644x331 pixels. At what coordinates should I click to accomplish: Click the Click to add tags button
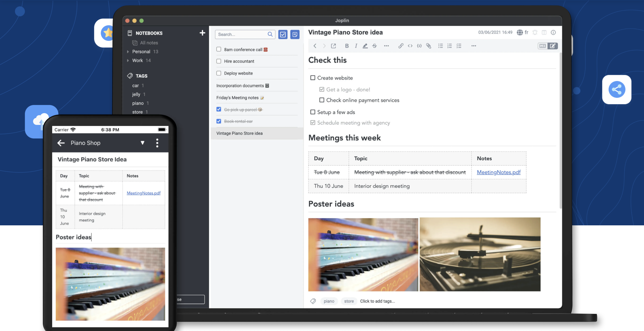[x=377, y=301]
